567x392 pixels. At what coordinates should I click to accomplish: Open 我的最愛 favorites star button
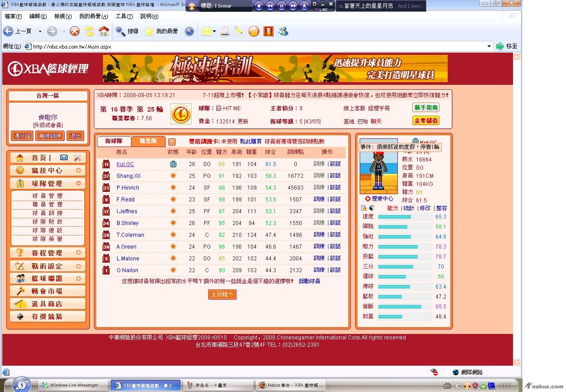[161, 31]
